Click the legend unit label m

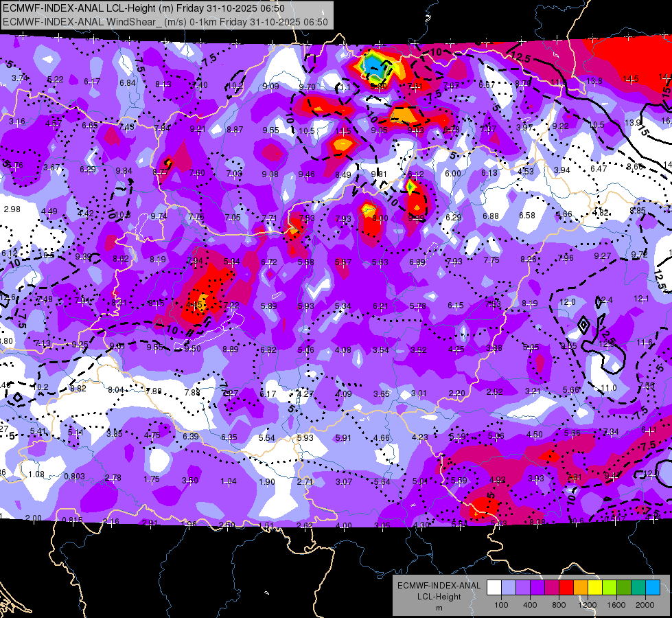pyautogui.click(x=439, y=608)
